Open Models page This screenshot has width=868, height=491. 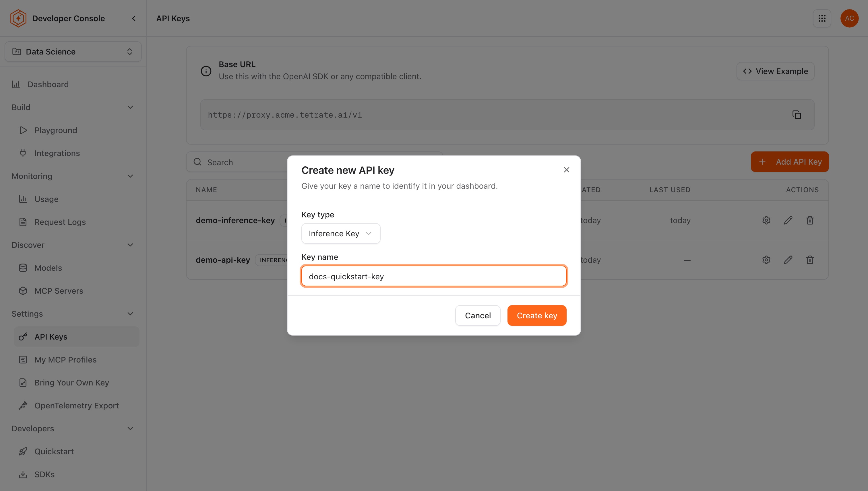76,268
